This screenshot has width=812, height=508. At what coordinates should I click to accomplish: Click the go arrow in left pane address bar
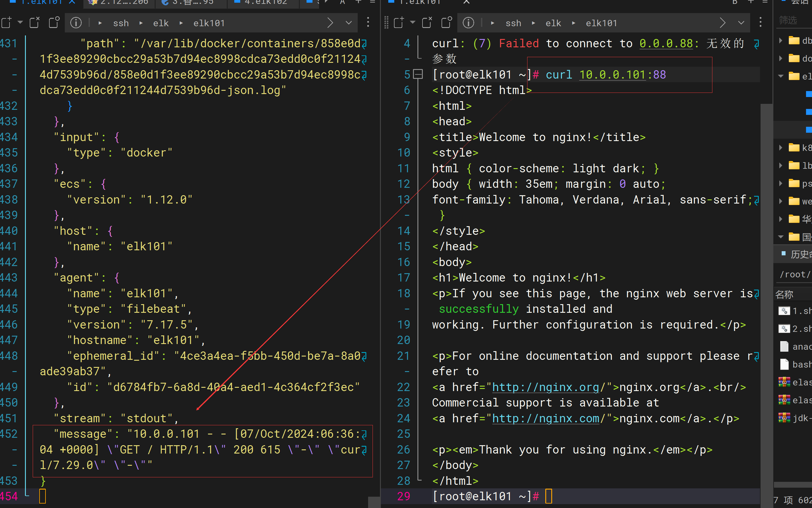[330, 23]
